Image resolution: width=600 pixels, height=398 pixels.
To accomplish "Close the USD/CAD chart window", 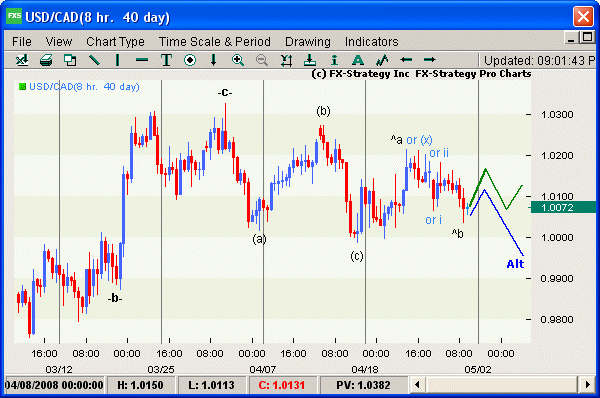I will click(583, 16).
